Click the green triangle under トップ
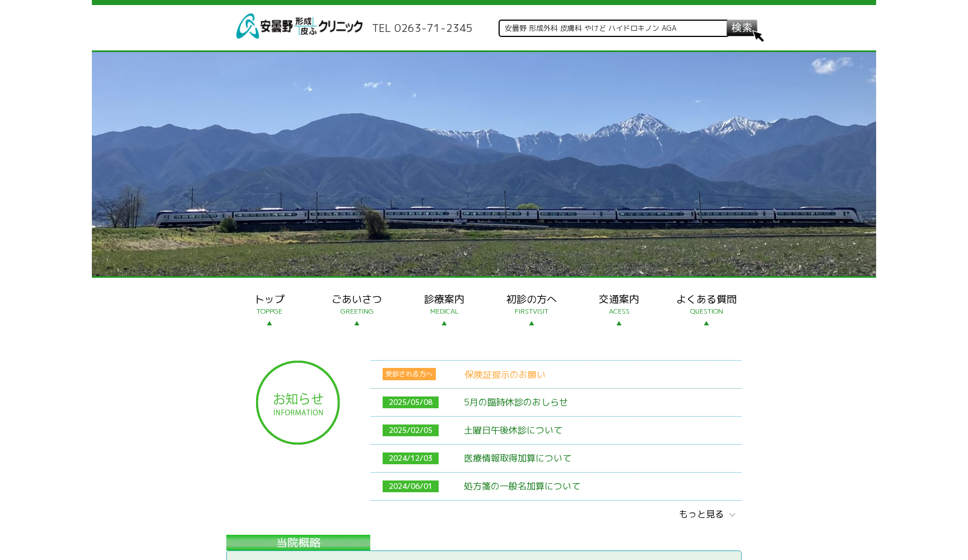Viewport: 968px width, 560px height. pos(269,324)
